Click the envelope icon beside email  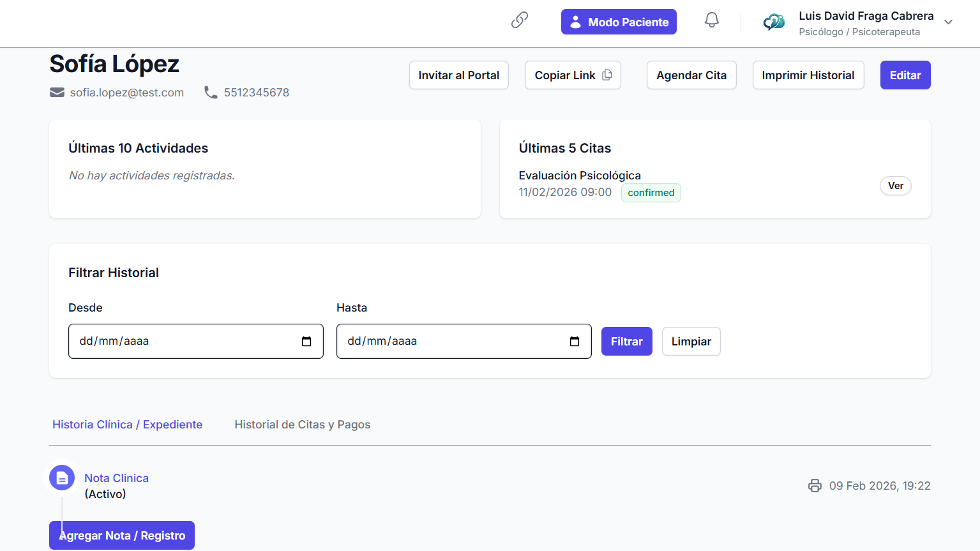pyautogui.click(x=57, y=93)
